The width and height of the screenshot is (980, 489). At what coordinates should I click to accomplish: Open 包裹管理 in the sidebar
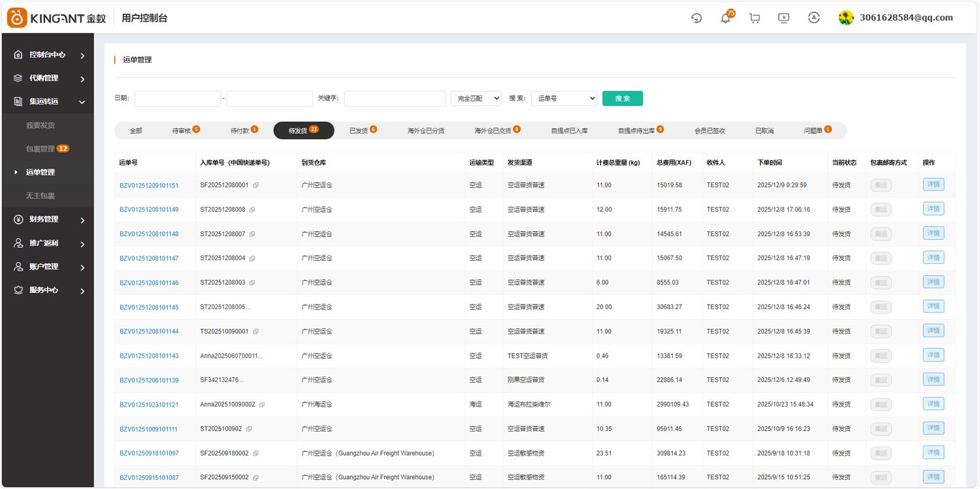pos(41,149)
